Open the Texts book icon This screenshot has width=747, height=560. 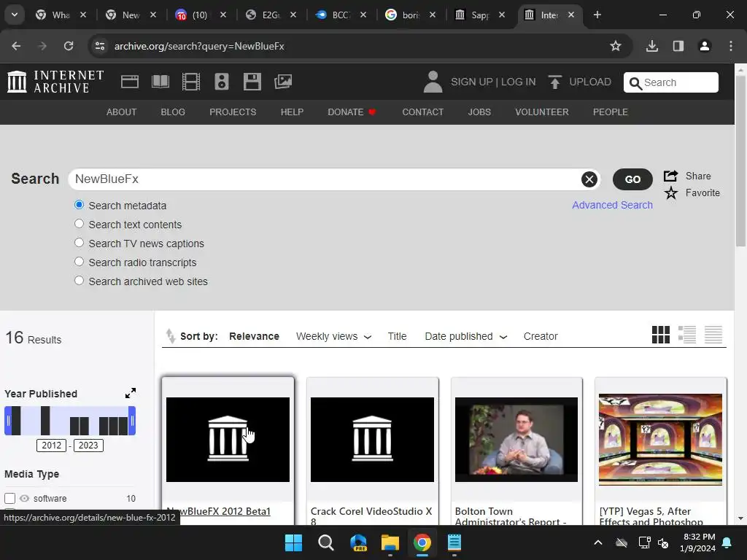tap(160, 82)
